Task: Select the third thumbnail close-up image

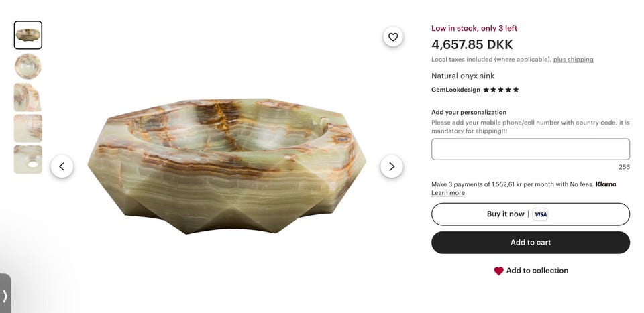Action: point(28,97)
